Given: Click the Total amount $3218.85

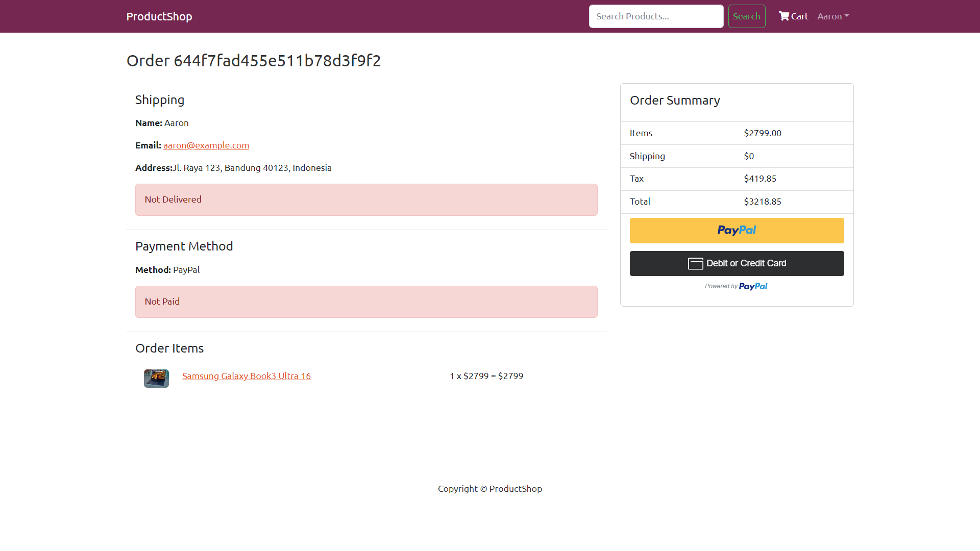Looking at the screenshot, I should (763, 202).
